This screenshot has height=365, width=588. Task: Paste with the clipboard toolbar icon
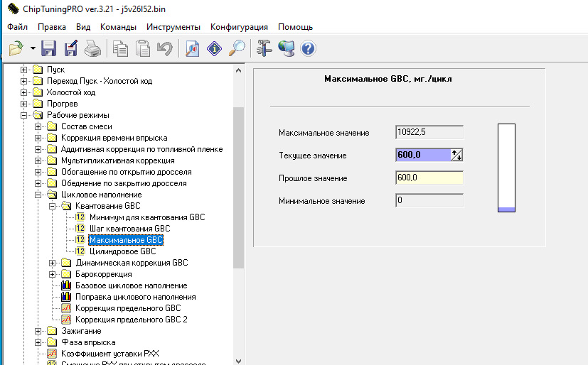(142, 49)
